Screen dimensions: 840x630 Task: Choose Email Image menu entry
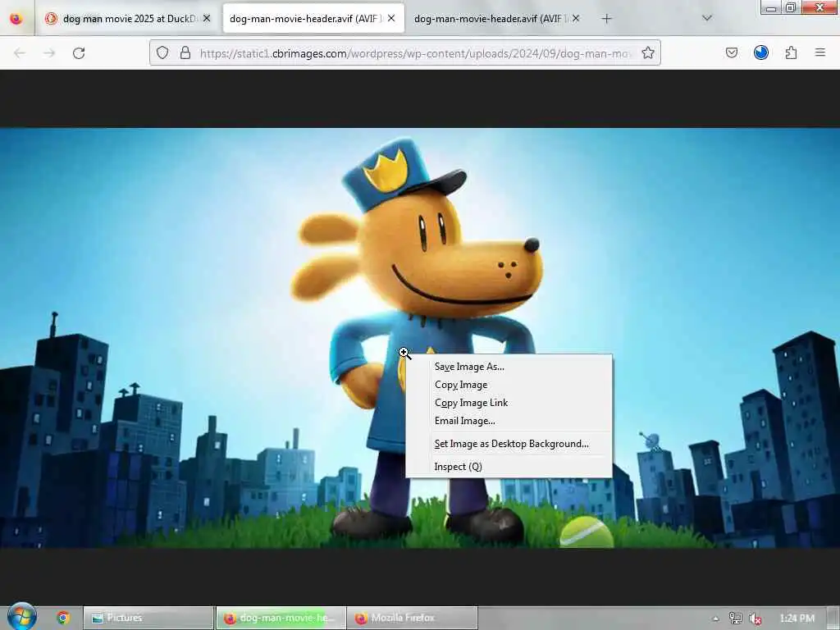pos(509,421)
